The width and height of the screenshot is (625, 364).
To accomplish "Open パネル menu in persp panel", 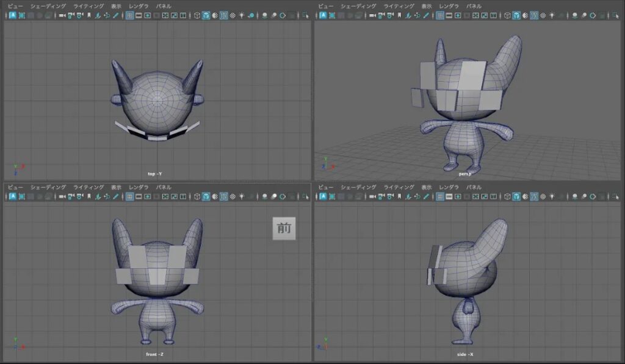I will pos(474,6).
